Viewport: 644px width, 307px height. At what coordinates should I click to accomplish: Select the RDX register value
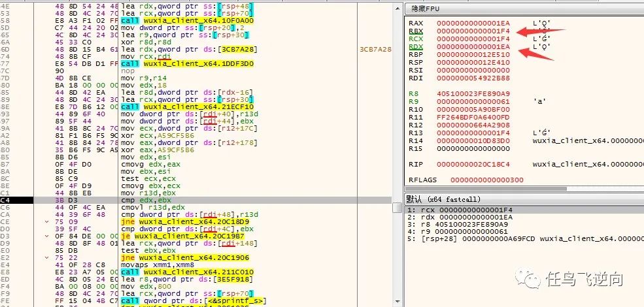pos(473,47)
